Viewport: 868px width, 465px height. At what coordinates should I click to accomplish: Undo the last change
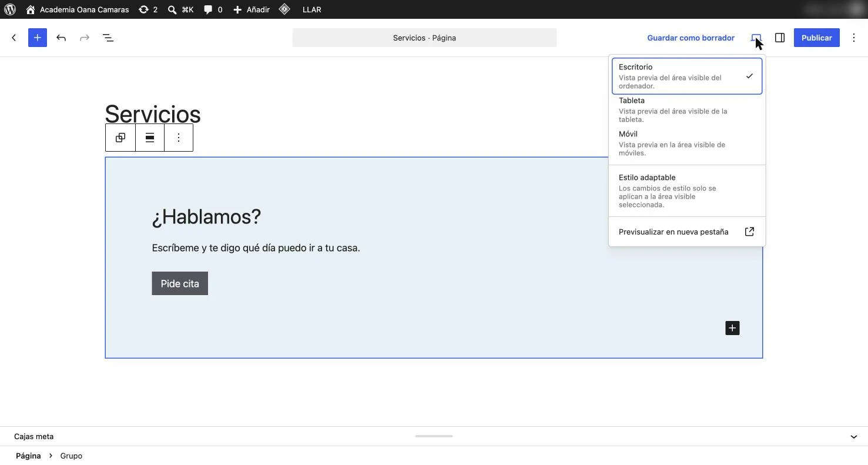61,38
